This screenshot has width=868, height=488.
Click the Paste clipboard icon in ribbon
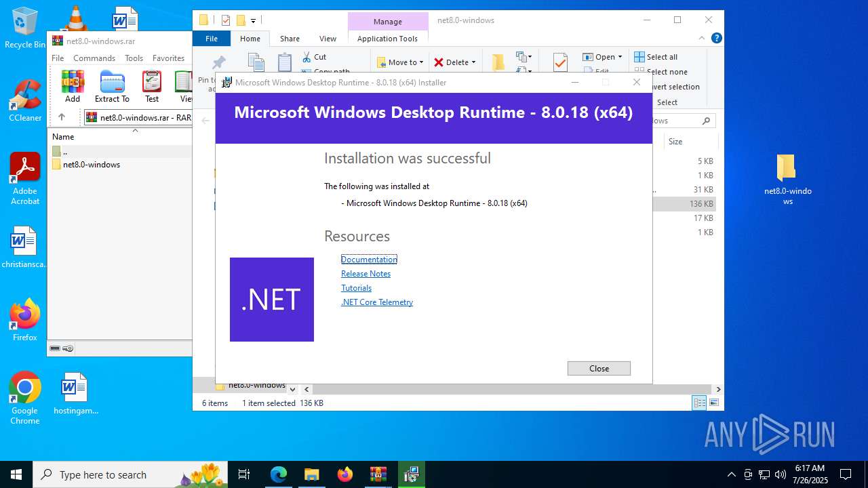[x=285, y=62]
